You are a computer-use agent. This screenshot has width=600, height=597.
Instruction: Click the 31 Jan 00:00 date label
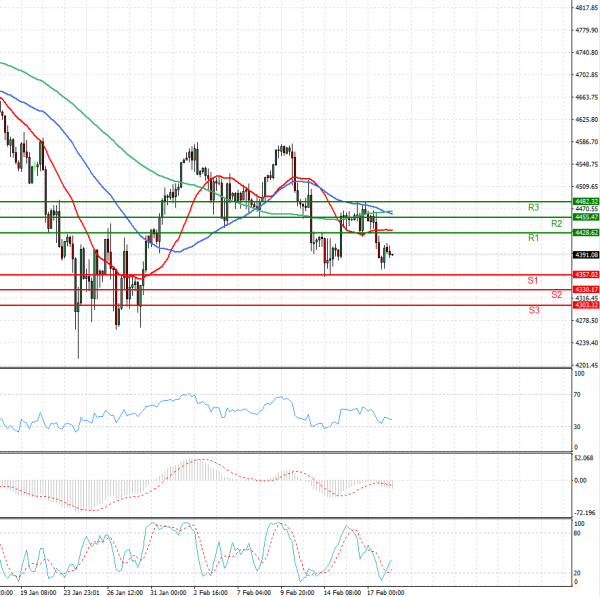coord(168,593)
